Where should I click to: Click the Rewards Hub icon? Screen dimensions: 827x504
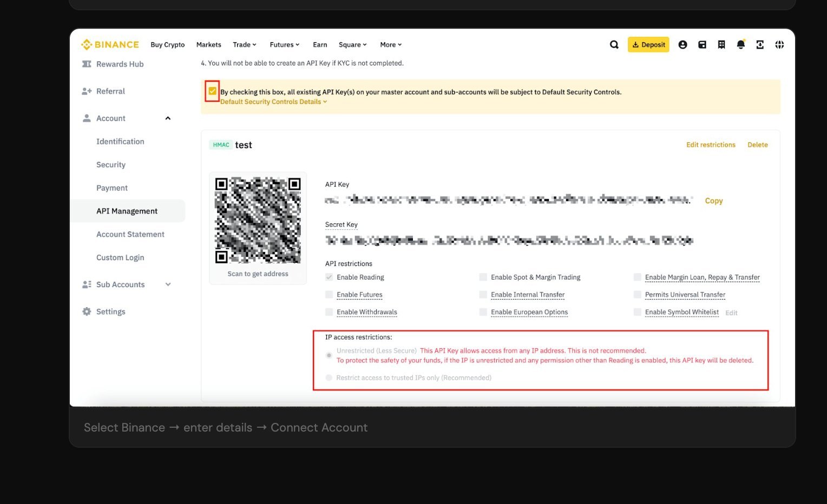pyautogui.click(x=87, y=64)
